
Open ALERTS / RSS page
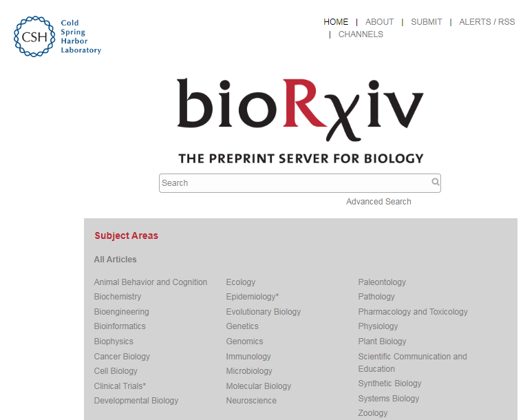(x=487, y=22)
